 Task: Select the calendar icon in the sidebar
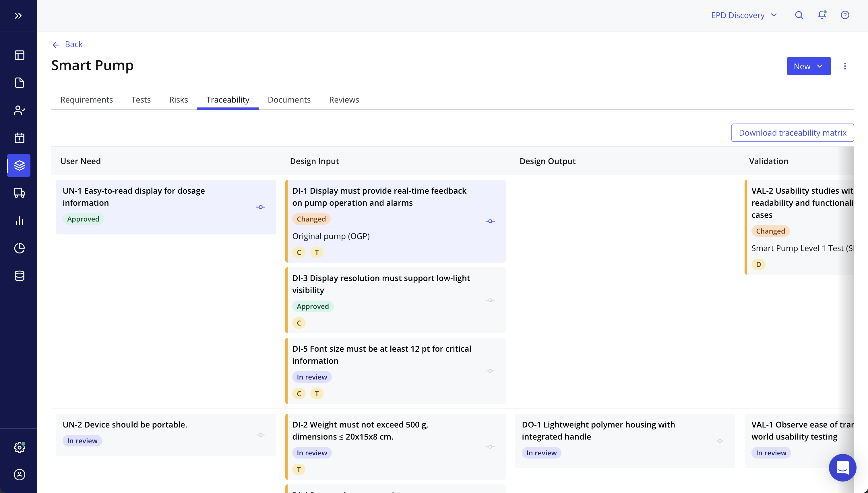coord(19,138)
